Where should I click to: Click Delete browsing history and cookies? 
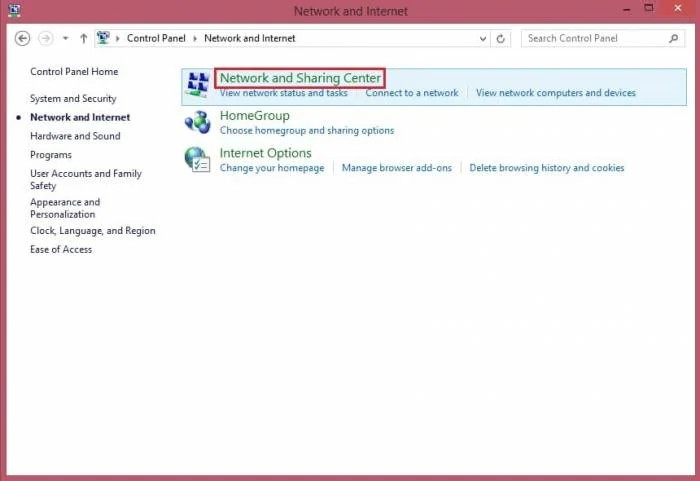pos(546,168)
